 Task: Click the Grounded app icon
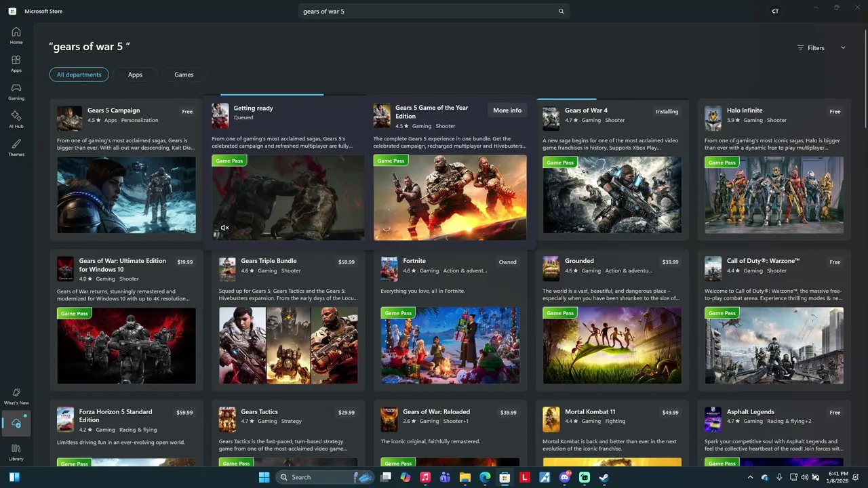click(551, 268)
